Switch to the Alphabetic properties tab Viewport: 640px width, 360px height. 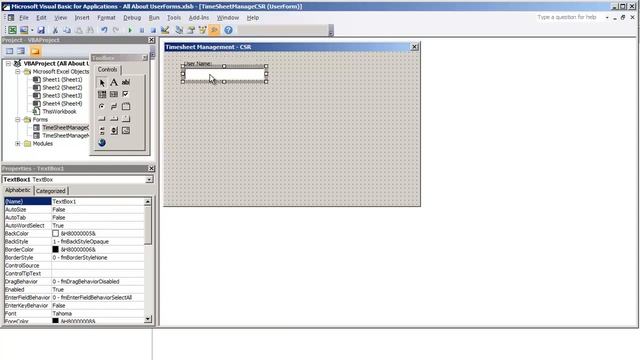pos(18,190)
